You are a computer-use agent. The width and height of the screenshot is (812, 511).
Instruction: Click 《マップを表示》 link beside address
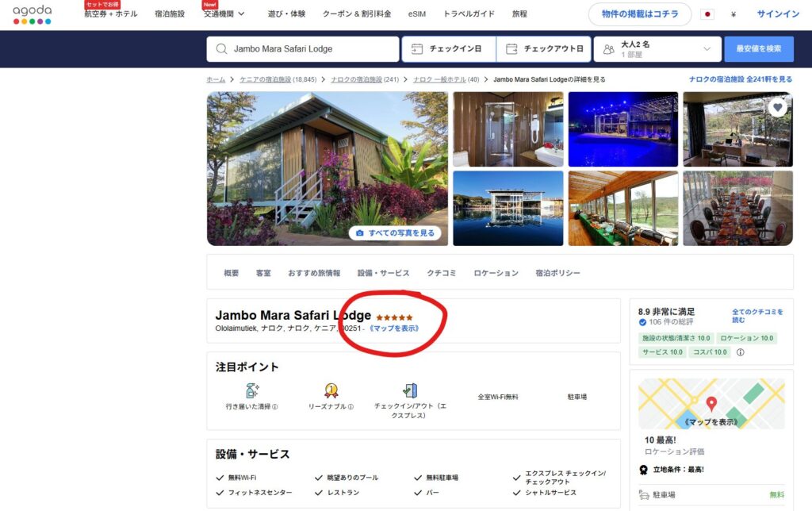pyautogui.click(x=394, y=328)
